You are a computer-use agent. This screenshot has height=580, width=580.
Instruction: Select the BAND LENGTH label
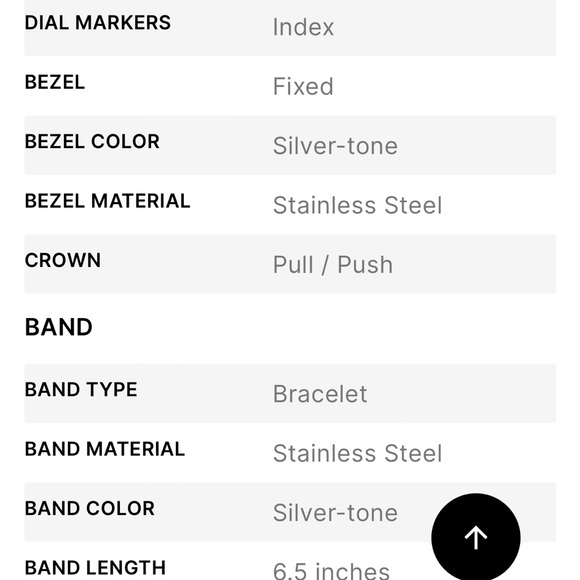[95, 568]
